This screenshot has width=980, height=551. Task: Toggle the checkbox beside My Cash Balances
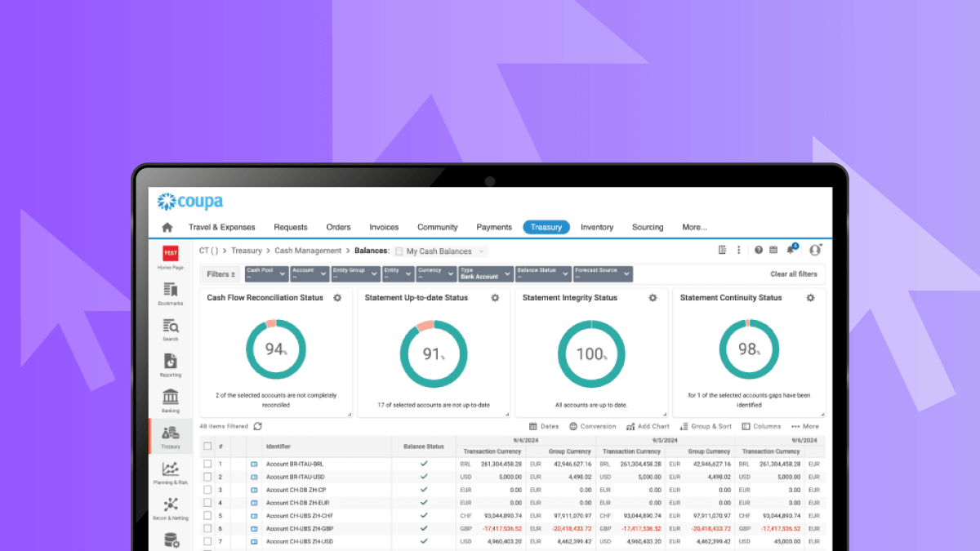[399, 251]
